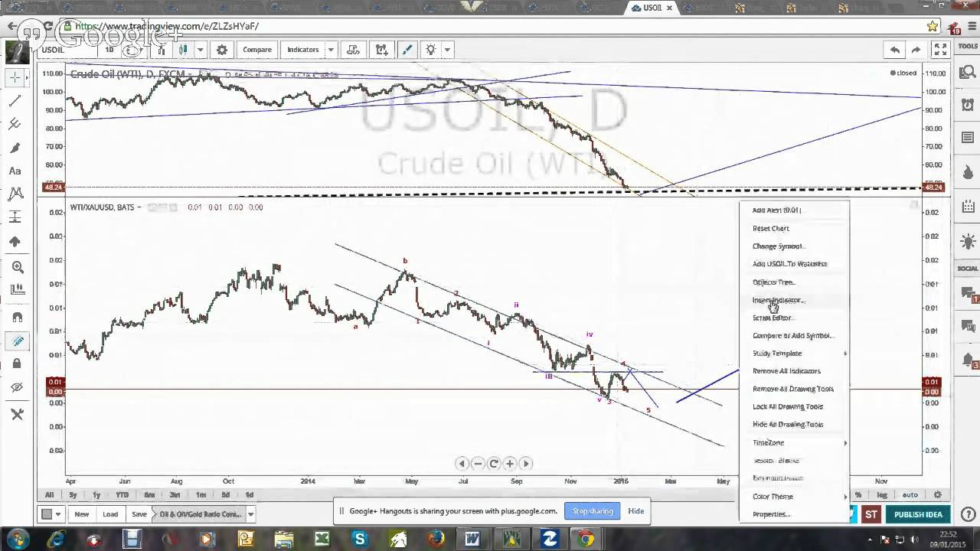Click the Indicators button
This screenshot has width=980, height=551.
pos(303,50)
